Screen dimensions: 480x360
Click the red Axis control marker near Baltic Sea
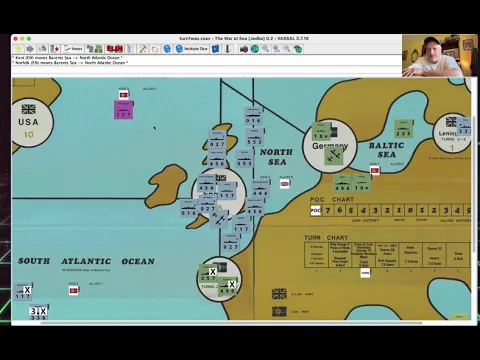[x=375, y=170]
